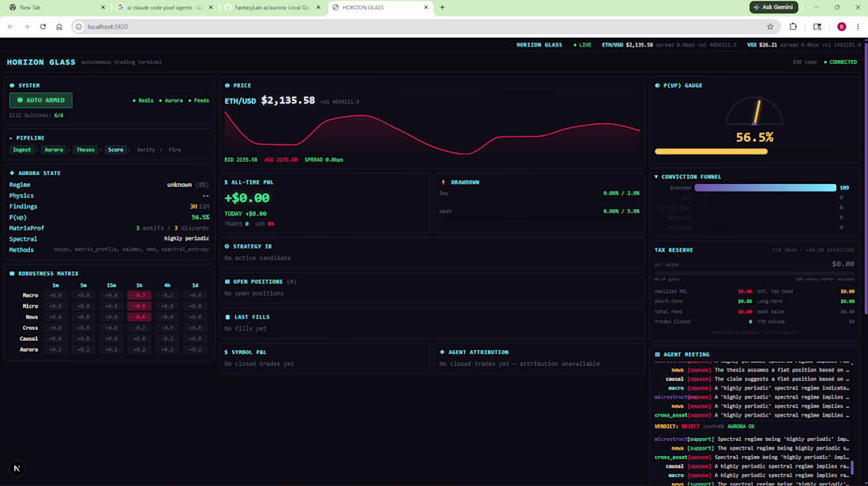868x486 pixels.
Task: Select the Score pipeline stage
Action: click(116, 149)
